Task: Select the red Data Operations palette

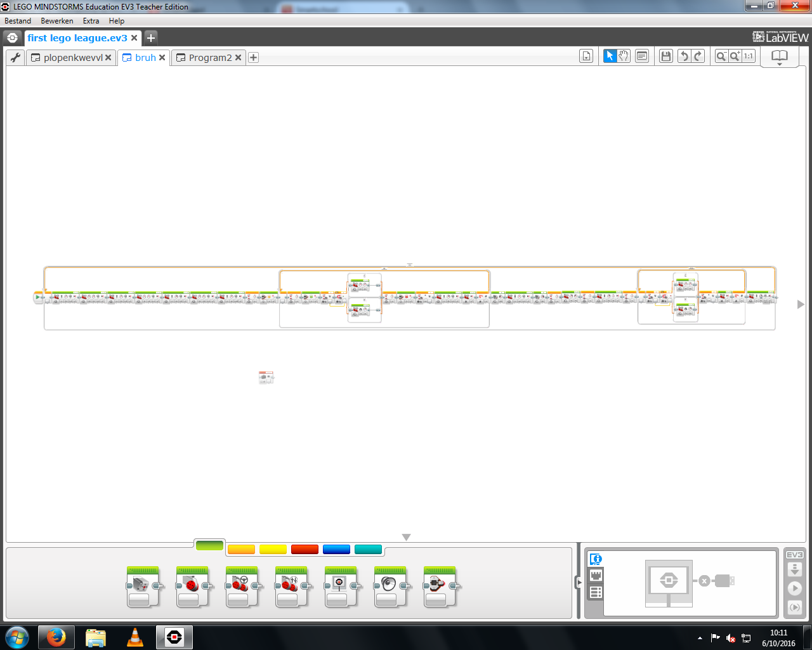Action: coord(304,550)
